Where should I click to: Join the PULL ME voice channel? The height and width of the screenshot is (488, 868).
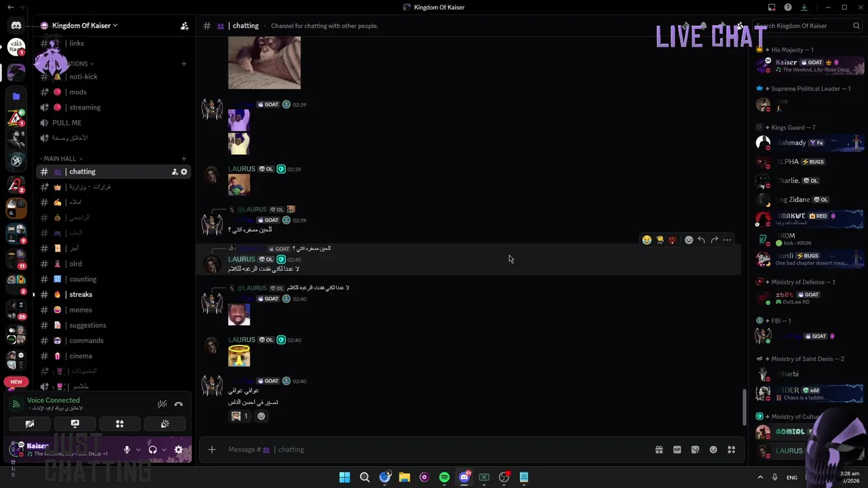pyautogui.click(x=114, y=123)
